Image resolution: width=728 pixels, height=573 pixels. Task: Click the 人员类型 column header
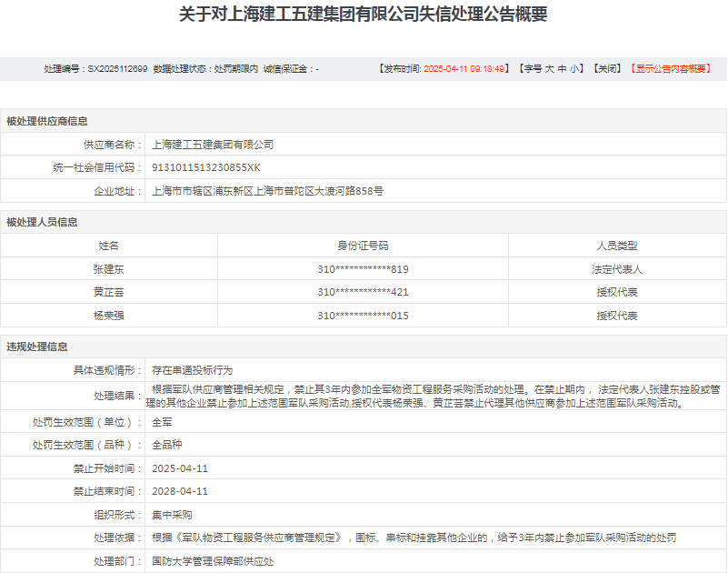coord(617,246)
